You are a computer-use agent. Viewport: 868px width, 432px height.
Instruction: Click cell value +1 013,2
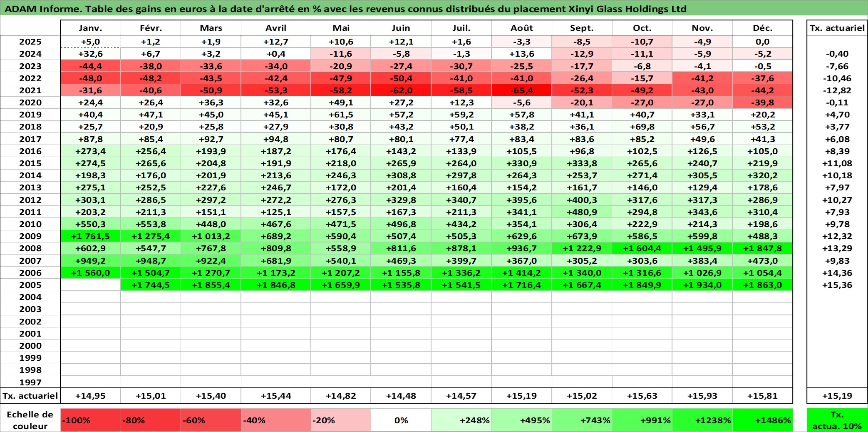211,236
